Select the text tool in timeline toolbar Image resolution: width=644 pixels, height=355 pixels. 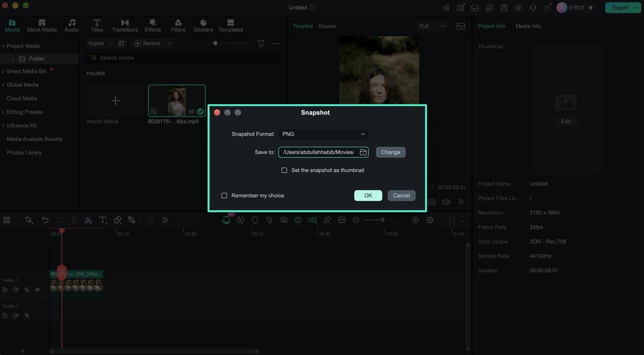pos(103,220)
